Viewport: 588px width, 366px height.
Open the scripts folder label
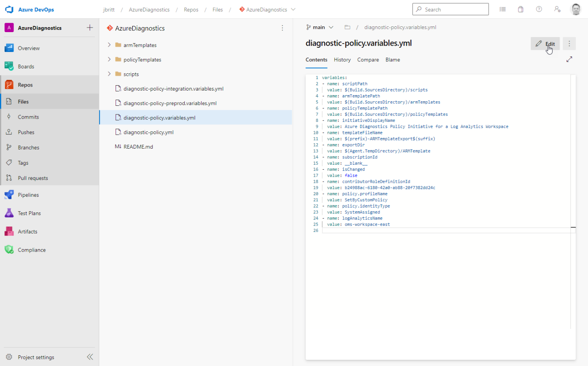[131, 74]
